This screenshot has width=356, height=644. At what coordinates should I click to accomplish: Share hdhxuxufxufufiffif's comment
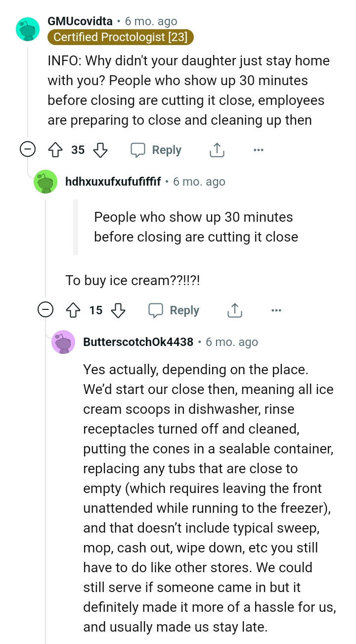tap(234, 310)
